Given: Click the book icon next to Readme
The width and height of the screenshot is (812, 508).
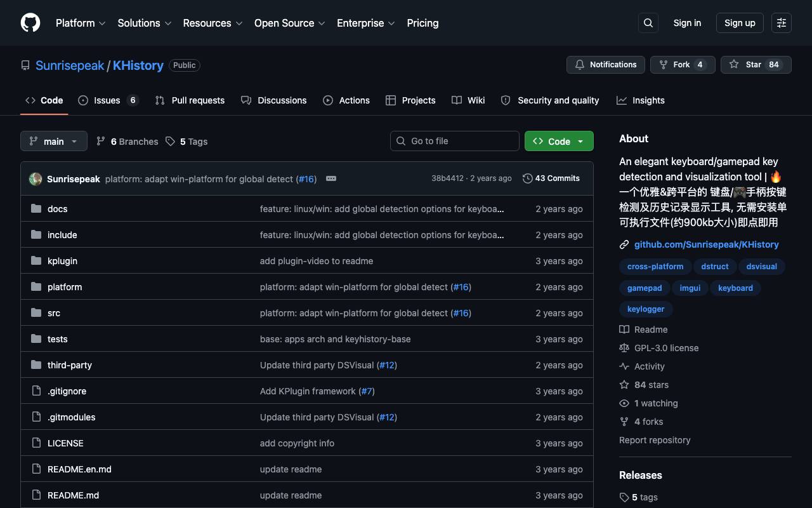Looking at the screenshot, I should (x=624, y=330).
